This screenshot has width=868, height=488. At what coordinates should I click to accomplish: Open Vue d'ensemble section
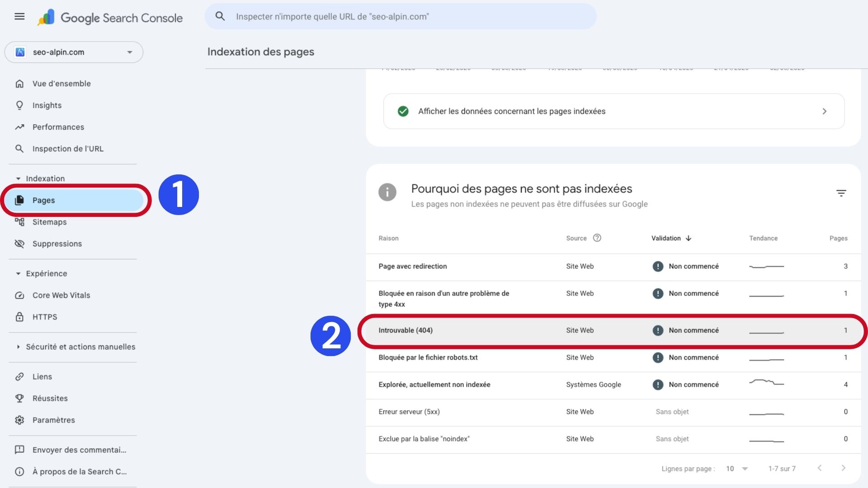tap(61, 84)
